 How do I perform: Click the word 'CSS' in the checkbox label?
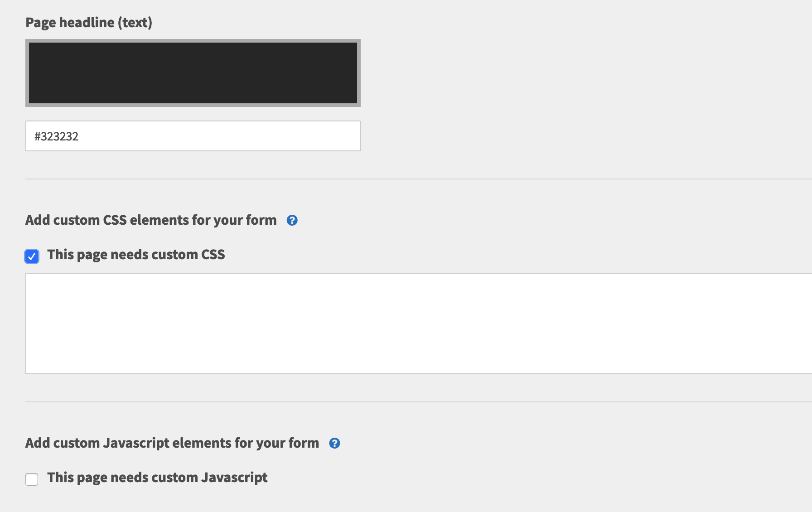tap(213, 255)
